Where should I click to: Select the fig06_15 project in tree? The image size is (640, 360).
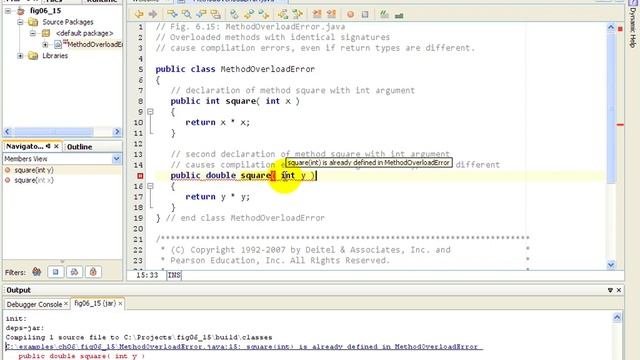coord(45,11)
